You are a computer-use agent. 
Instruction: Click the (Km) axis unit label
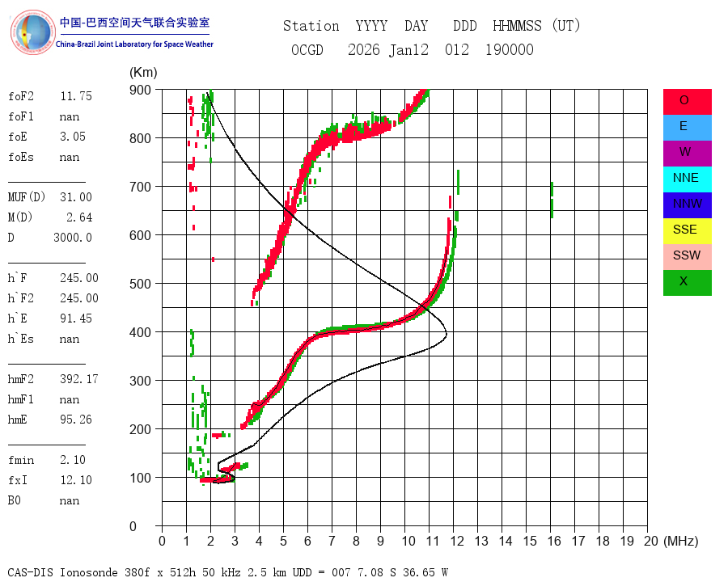[143, 73]
